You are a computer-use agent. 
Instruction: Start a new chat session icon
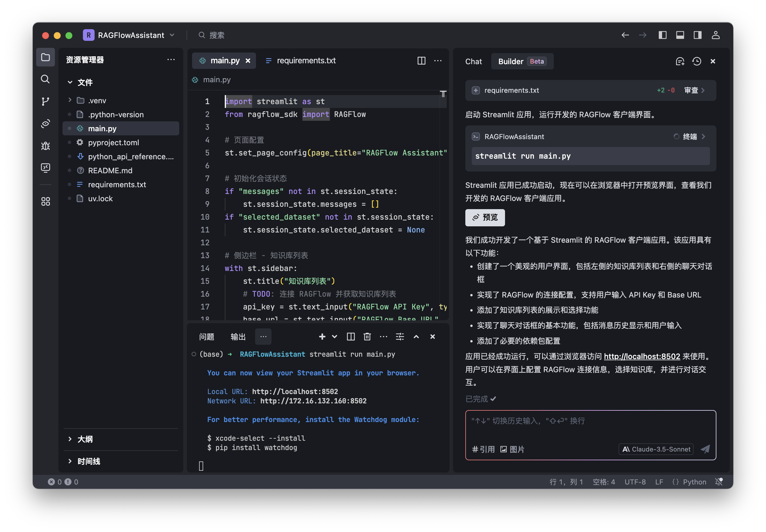[680, 61]
